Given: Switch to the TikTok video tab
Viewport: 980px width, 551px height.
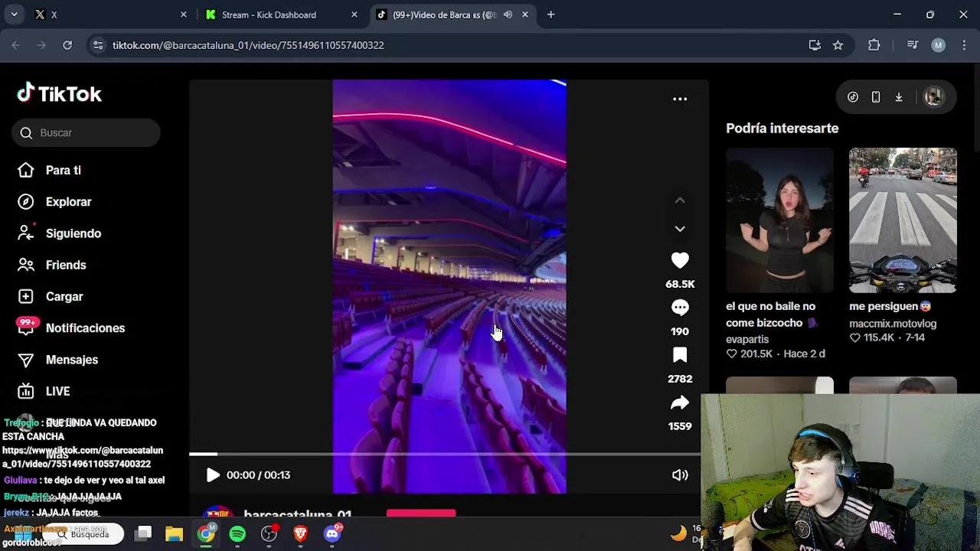Looking at the screenshot, I should pyautogui.click(x=452, y=15).
